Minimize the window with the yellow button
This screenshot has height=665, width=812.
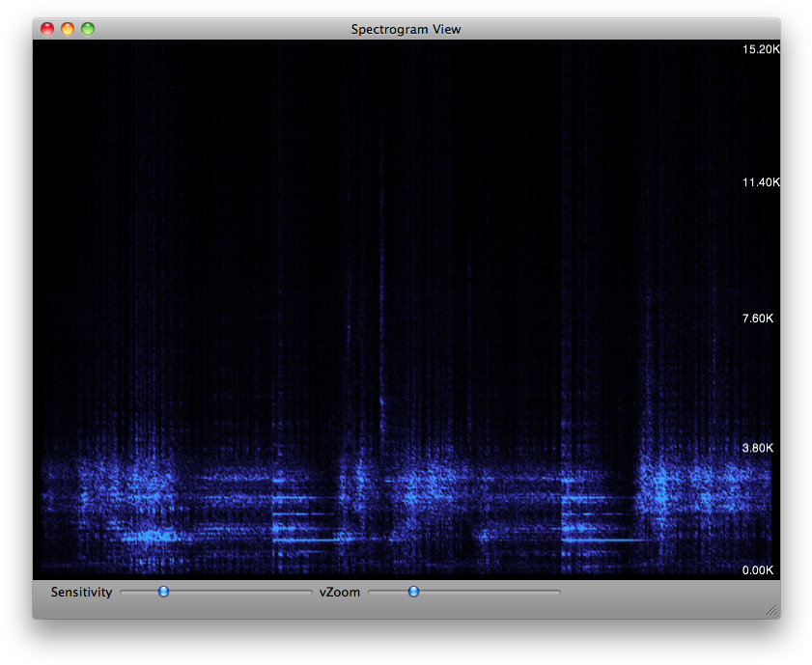[68, 29]
